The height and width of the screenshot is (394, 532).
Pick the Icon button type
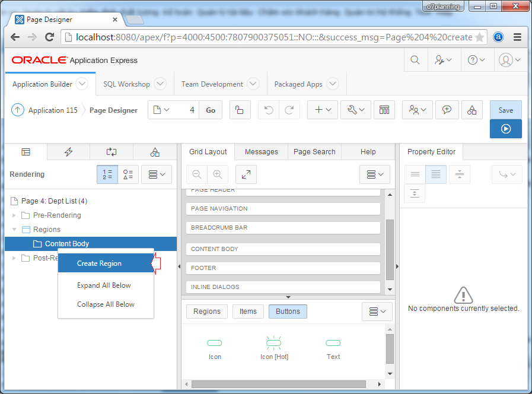pyautogui.click(x=215, y=349)
